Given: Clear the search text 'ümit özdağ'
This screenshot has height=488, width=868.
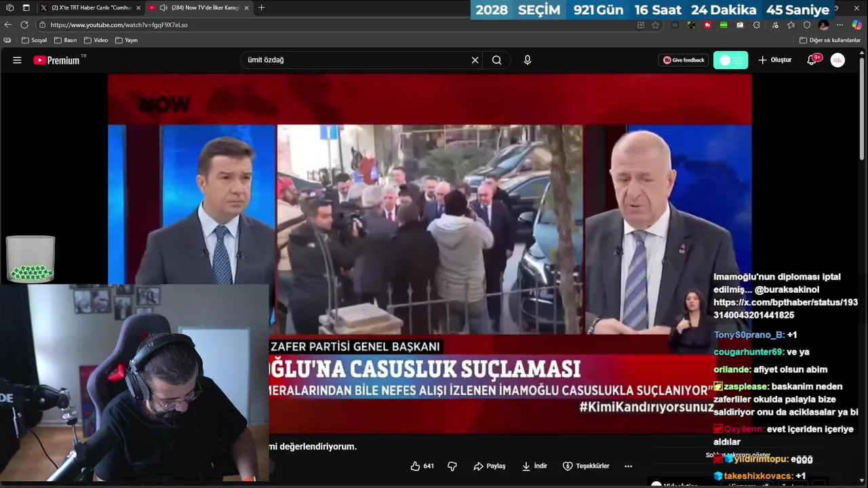Looking at the screenshot, I should 475,60.
